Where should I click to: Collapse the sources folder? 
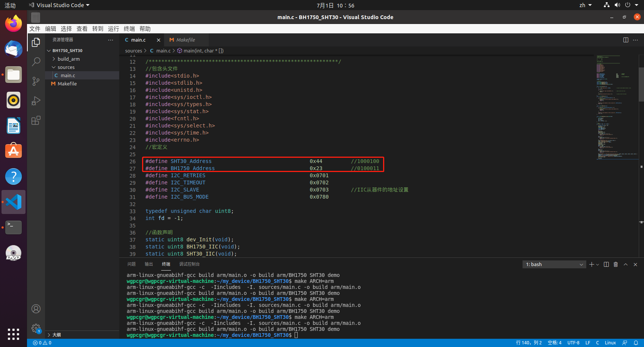(x=82, y=67)
